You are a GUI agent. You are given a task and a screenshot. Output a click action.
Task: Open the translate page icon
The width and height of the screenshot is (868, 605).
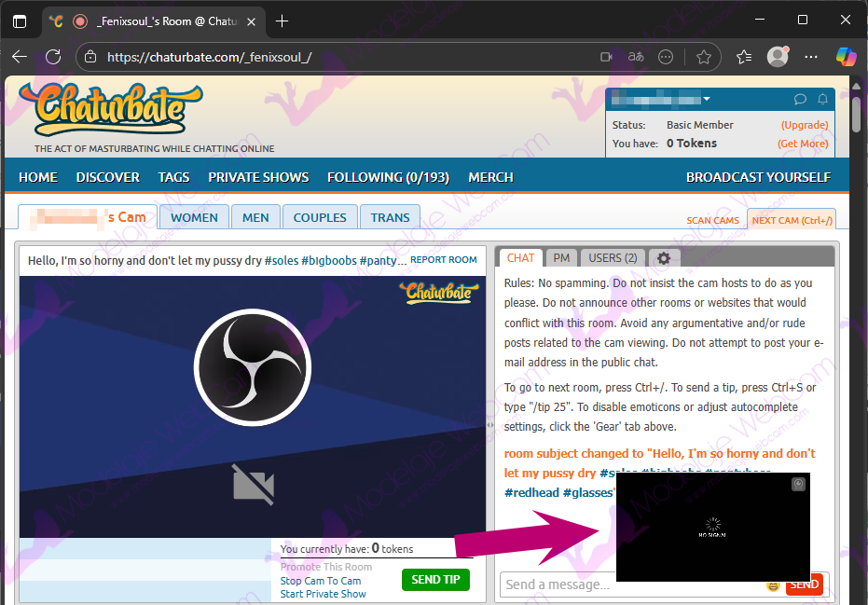(636, 57)
